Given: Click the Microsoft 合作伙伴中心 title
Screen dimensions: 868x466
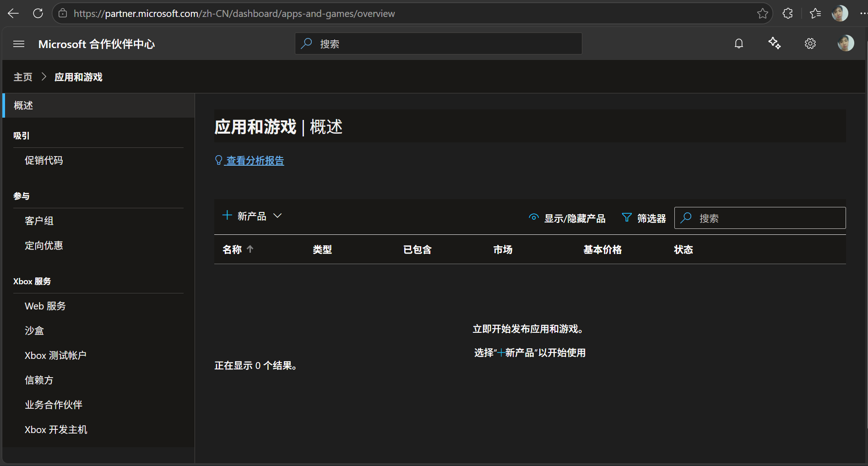Looking at the screenshot, I should coord(97,44).
